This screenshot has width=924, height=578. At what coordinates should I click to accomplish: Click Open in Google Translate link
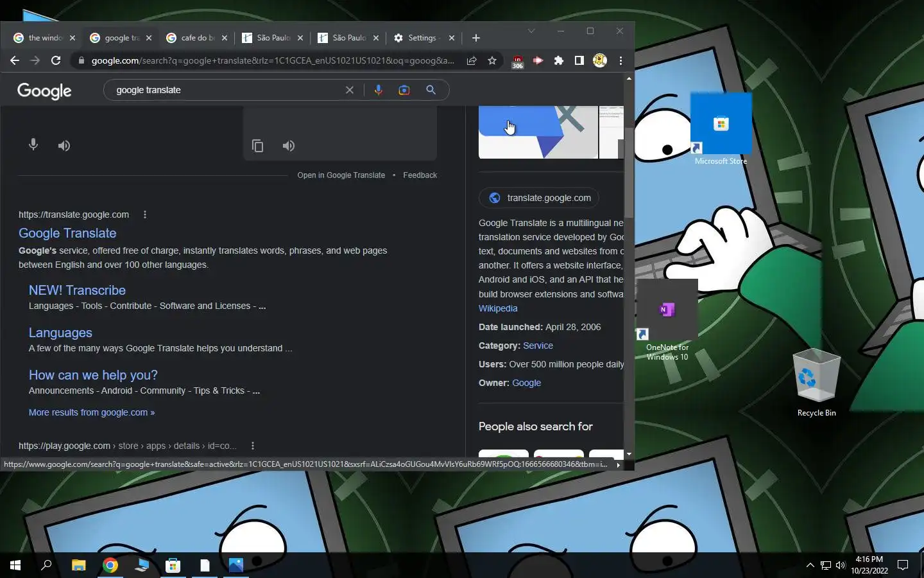tap(341, 175)
